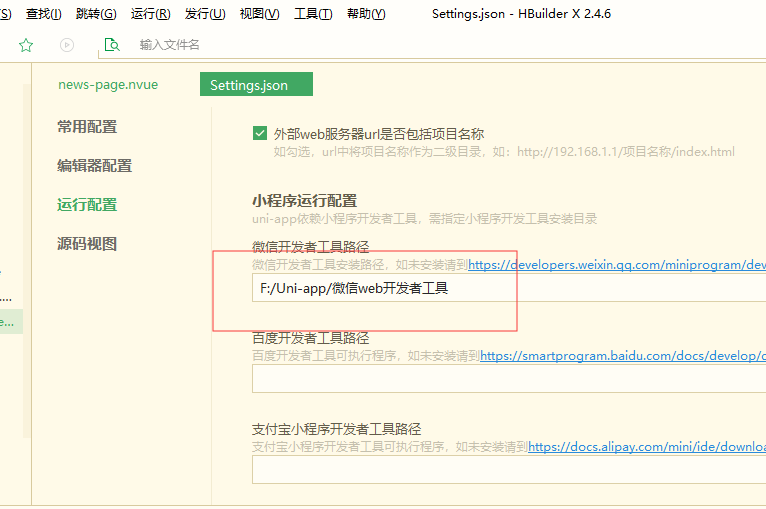The image size is (766, 509).
Task: Open the 帮助(Y) menu
Action: [x=366, y=14]
